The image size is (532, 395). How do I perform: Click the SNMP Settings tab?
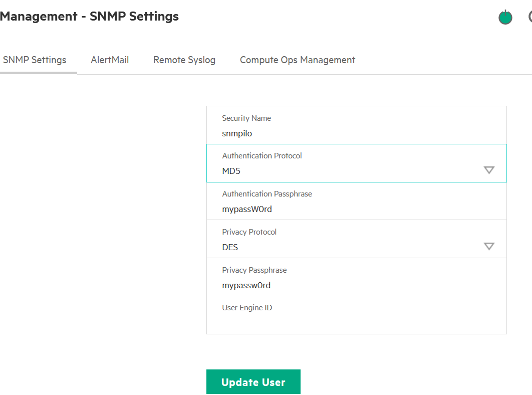[35, 60]
